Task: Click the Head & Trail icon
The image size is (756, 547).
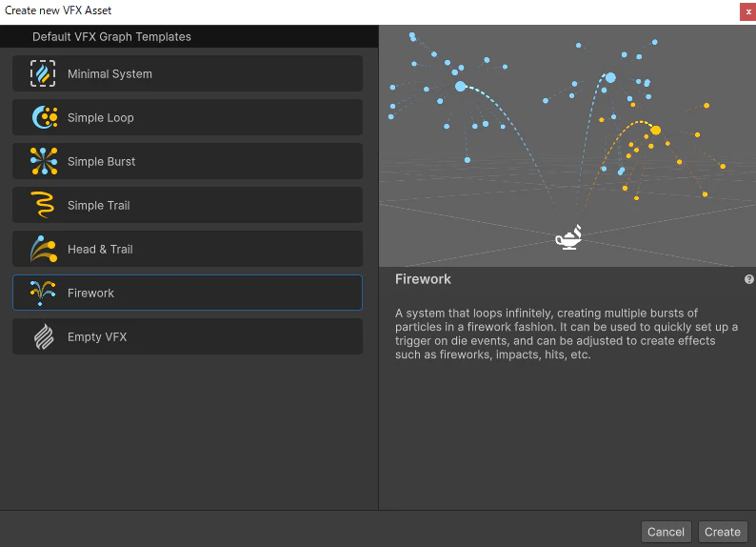Action: [44, 249]
